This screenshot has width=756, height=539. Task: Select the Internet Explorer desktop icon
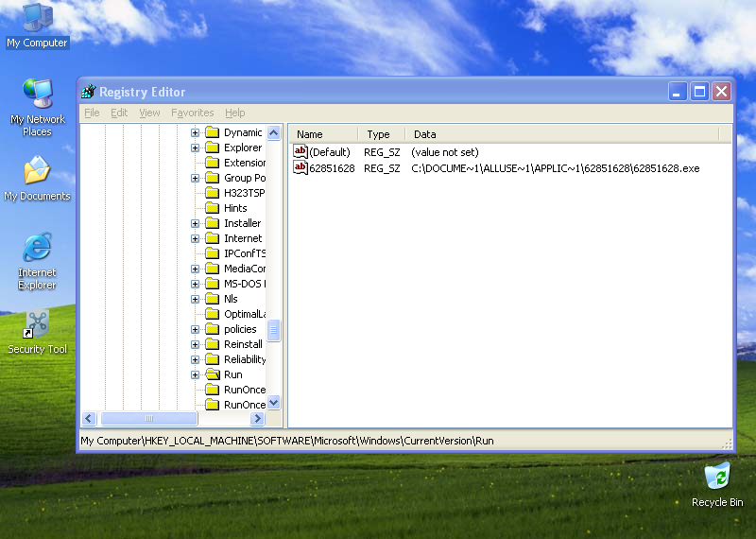37,261
